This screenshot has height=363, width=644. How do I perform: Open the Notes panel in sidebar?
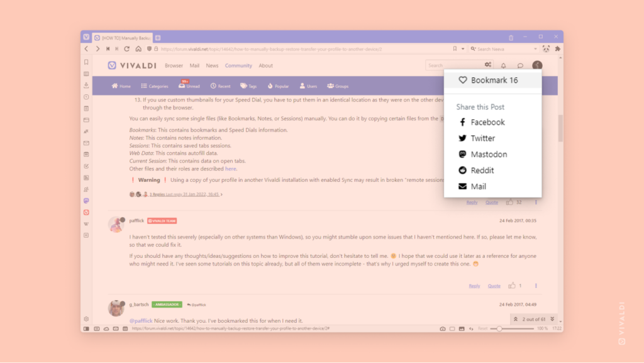[x=86, y=108]
